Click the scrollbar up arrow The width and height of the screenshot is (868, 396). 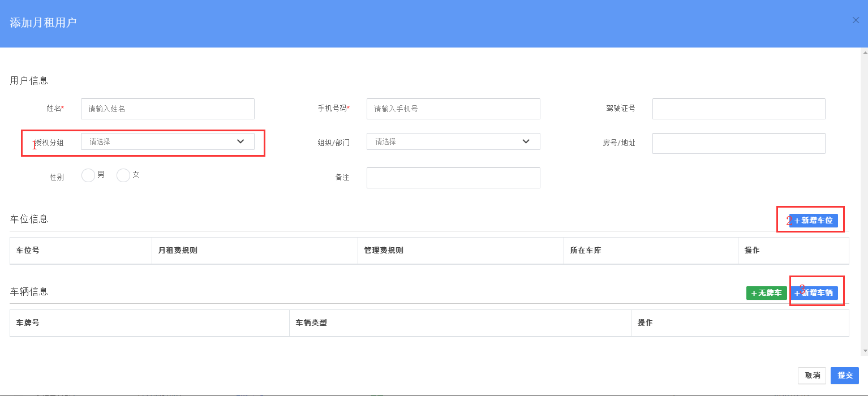tap(864, 51)
